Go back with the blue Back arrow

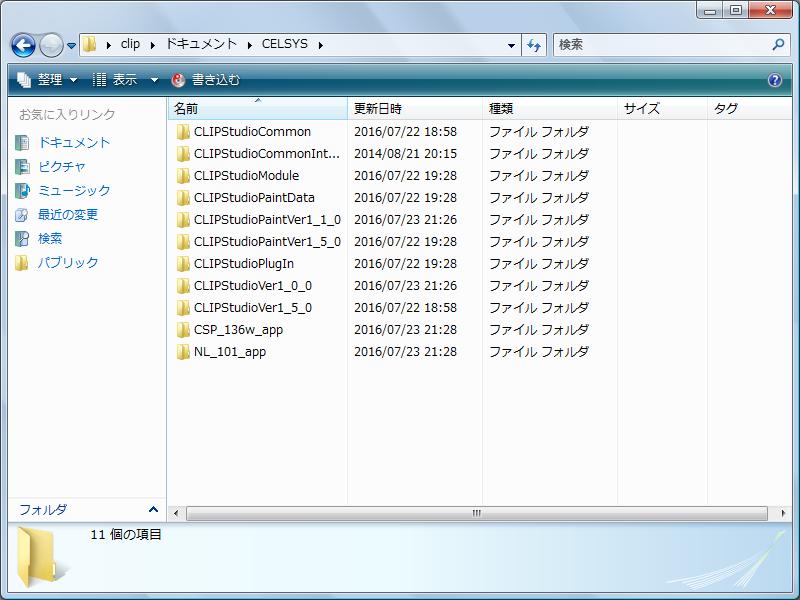(x=23, y=45)
